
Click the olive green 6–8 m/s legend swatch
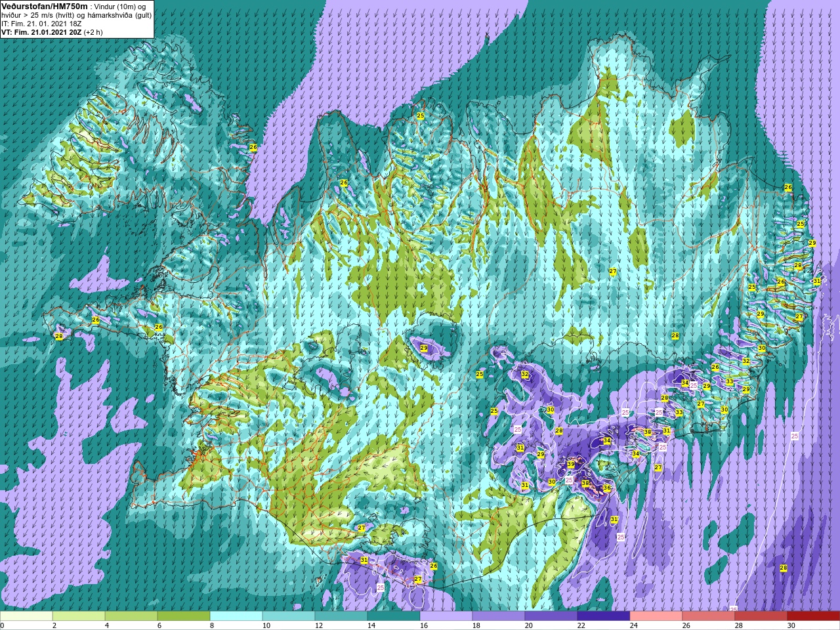[x=184, y=616]
